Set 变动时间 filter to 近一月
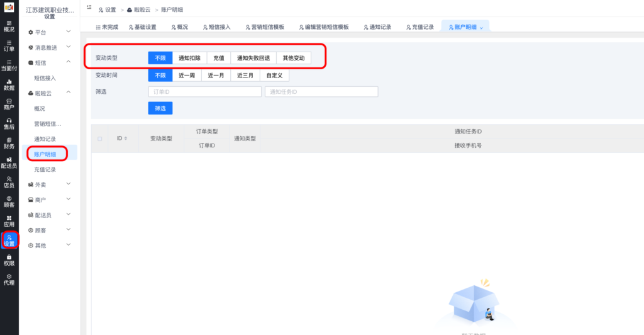This screenshot has height=335, width=644. click(x=216, y=75)
